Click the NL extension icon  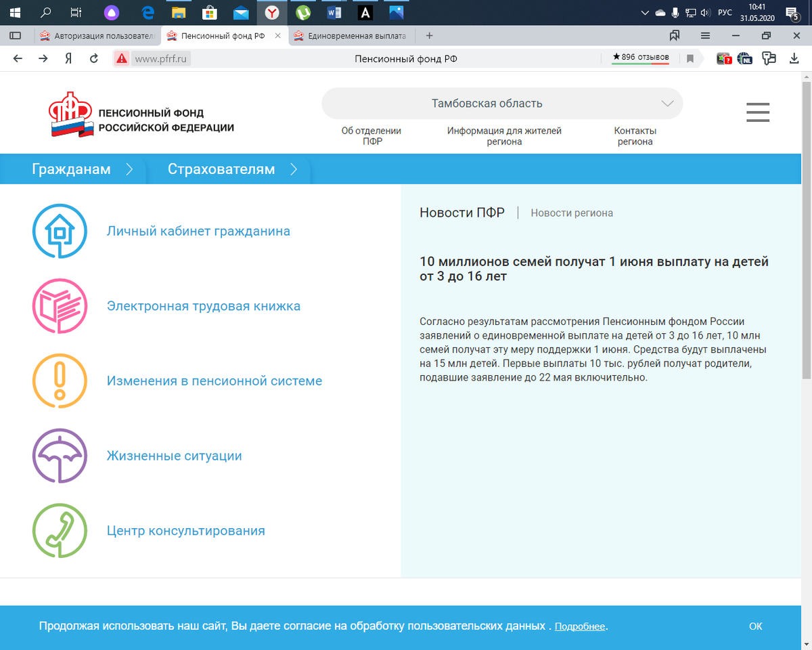pos(745,59)
